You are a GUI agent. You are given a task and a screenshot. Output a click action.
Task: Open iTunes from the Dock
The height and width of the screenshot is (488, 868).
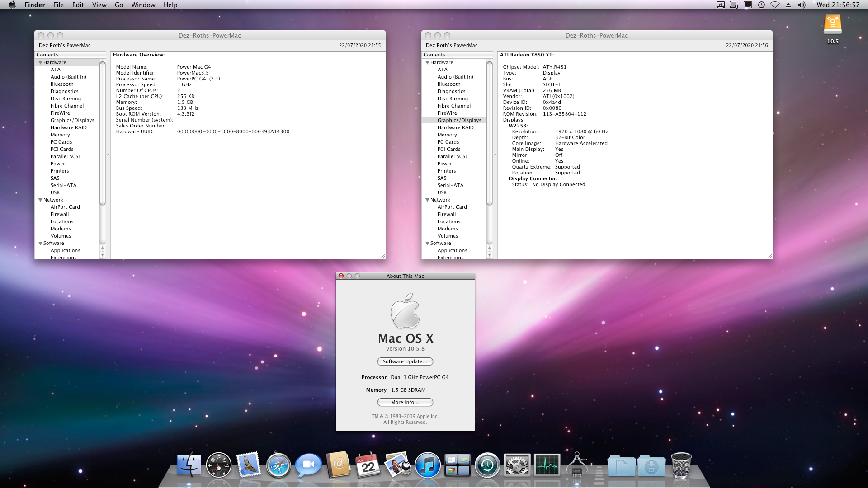point(427,465)
